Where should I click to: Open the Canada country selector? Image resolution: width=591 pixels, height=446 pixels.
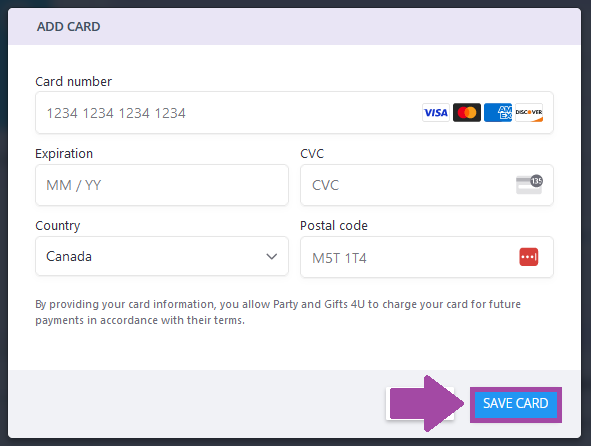[x=162, y=256]
